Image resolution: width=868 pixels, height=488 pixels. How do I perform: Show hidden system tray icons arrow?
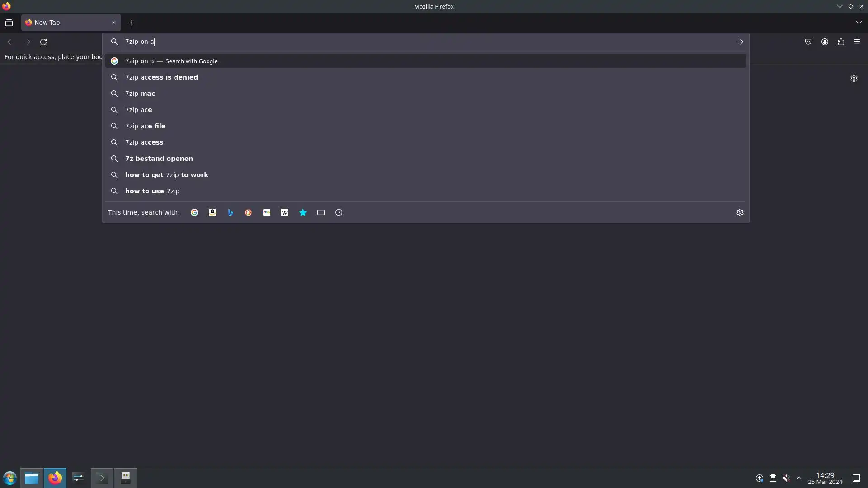click(x=799, y=478)
